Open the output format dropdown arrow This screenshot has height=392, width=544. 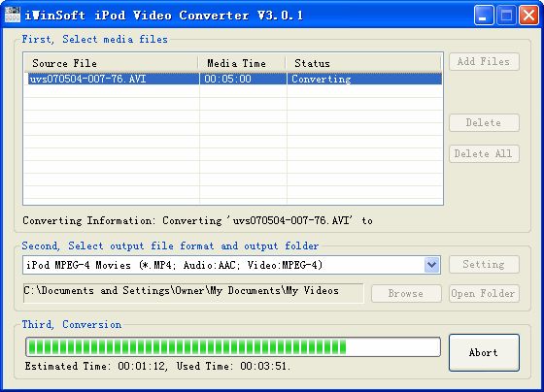click(432, 265)
